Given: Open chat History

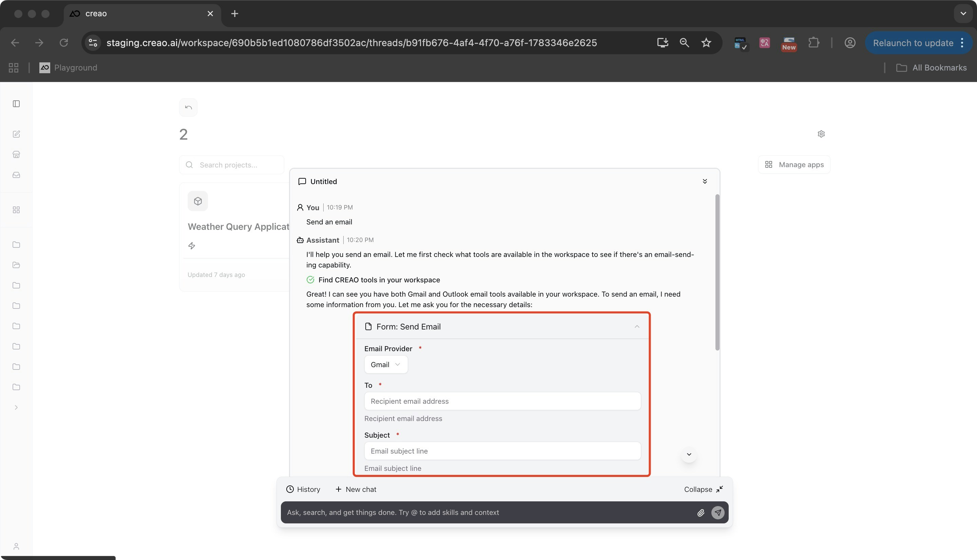Looking at the screenshot, I should click(303, 489).
